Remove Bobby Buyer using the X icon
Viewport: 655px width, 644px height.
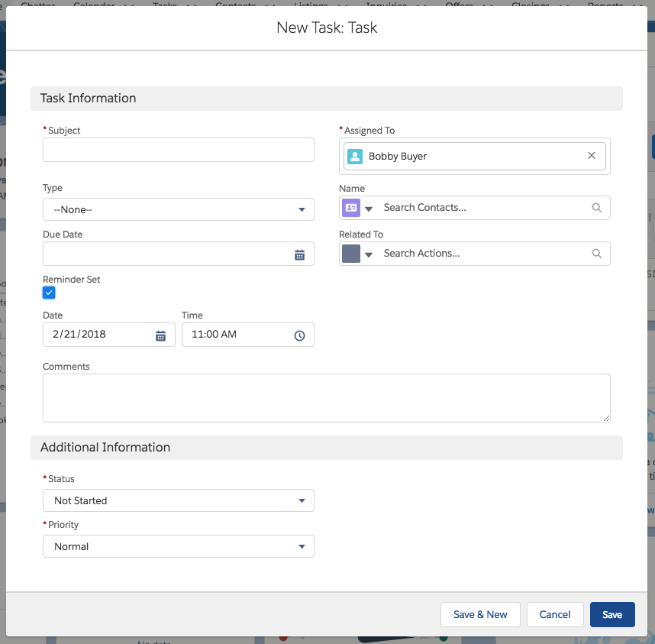coord(592,155)
